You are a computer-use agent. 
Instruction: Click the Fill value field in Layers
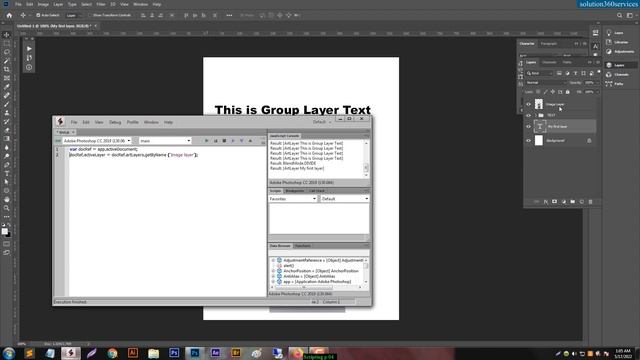(x=590, y=92)
